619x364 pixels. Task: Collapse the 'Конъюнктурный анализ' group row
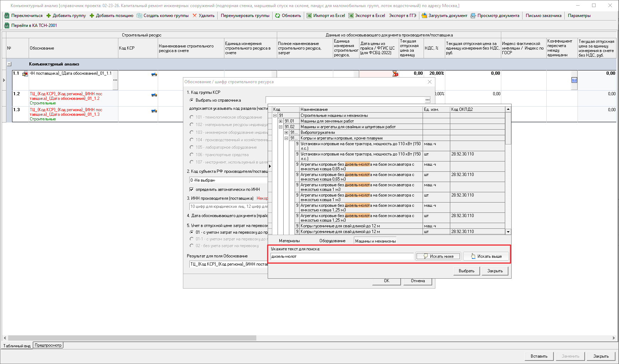(x=9, y=64)
